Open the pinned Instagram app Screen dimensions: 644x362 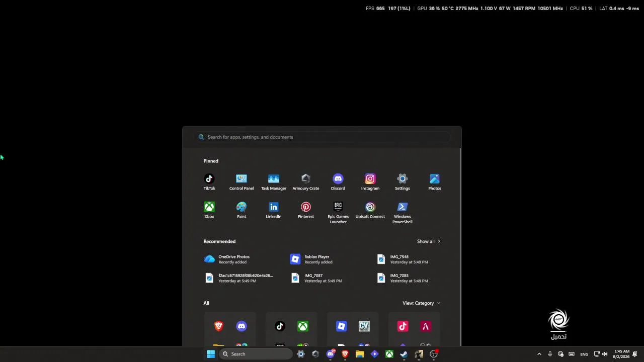(x=370, y=182)
